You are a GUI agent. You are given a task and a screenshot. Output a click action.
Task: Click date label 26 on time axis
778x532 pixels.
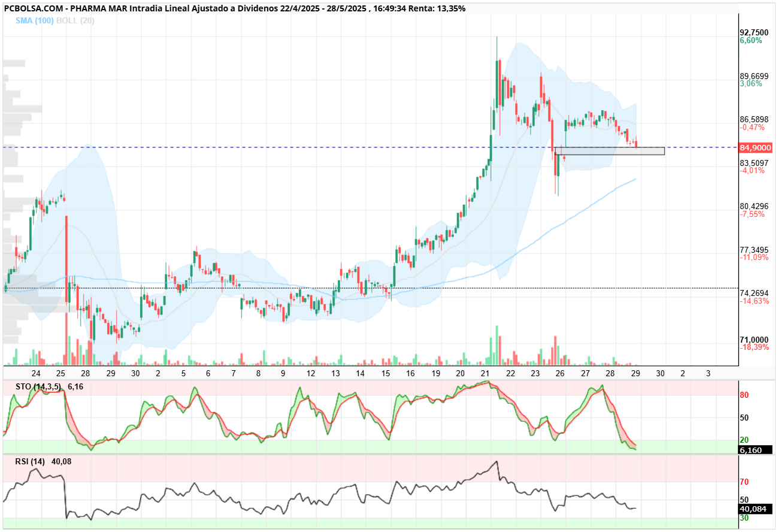(560, 373)
